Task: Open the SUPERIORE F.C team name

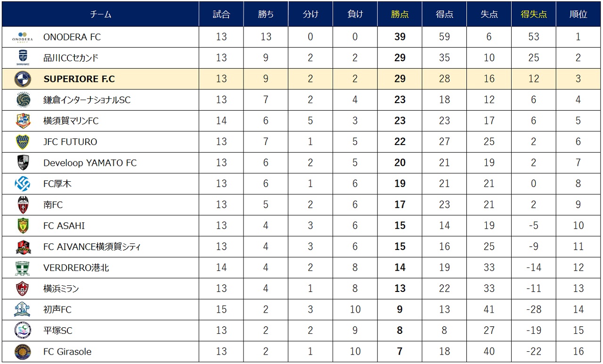Action: [x=79, y=79]
